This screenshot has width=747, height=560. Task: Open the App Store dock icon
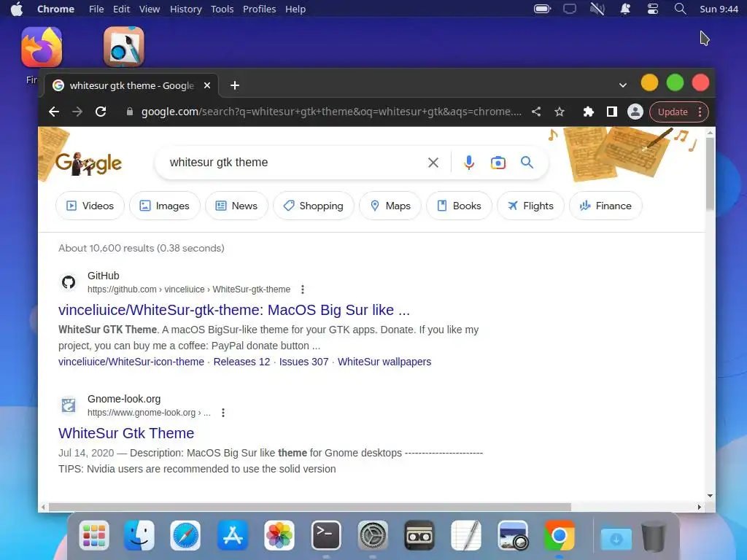[233, 535]
